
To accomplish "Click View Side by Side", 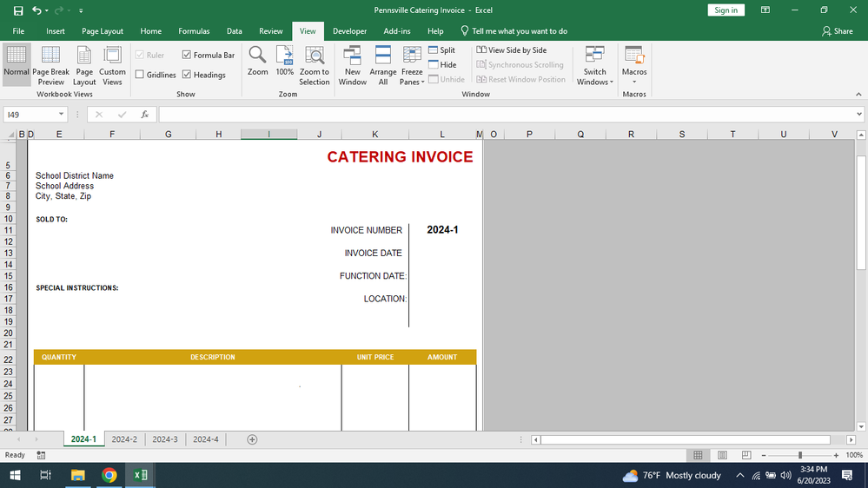I will 512,49.
